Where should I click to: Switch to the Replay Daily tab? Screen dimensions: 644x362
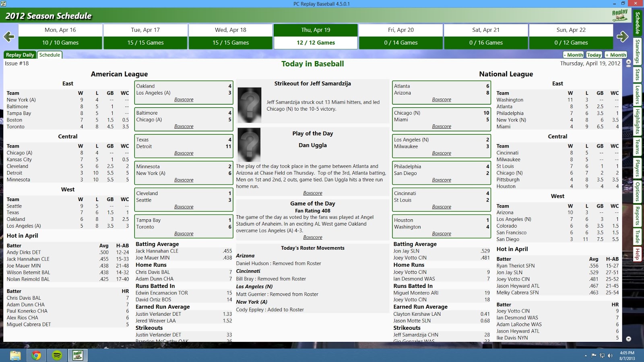(x=19, y=55)
